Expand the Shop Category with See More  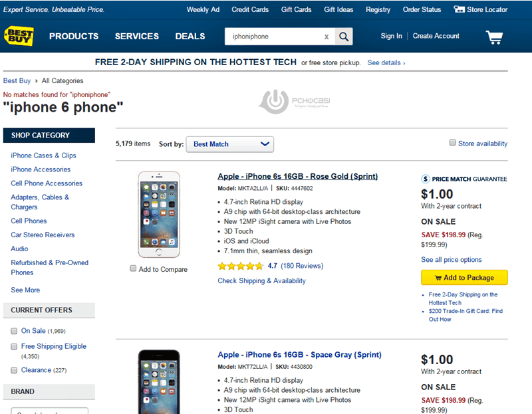coord(25,290)
